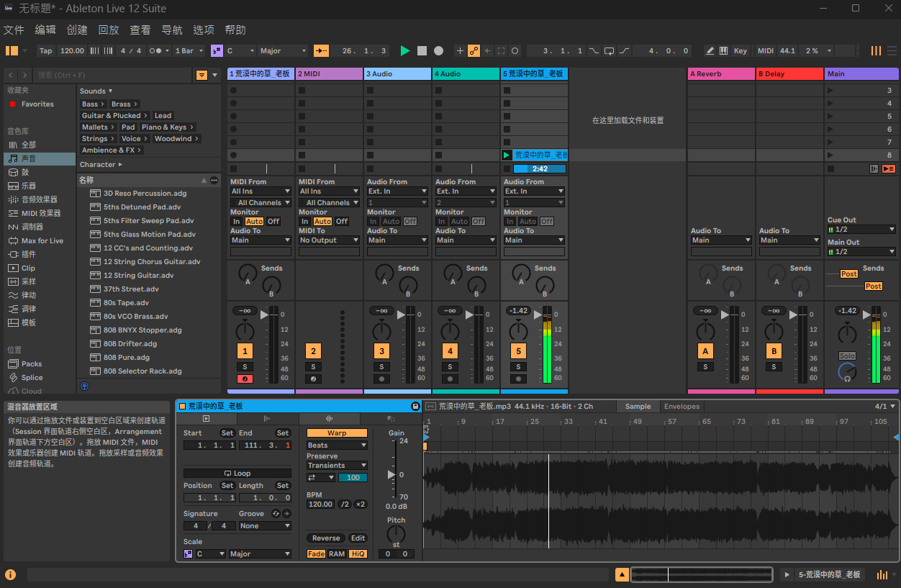Viewport: 901px width, 588px height.
Task: Double the BPM with ×2 button
Action: (360, 504)
